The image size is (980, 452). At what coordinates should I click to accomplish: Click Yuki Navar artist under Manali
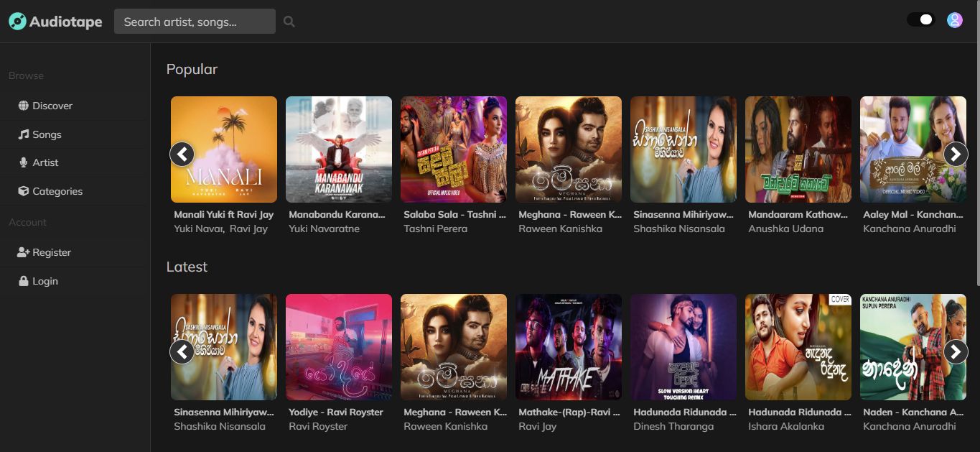[x=199, y=229]
